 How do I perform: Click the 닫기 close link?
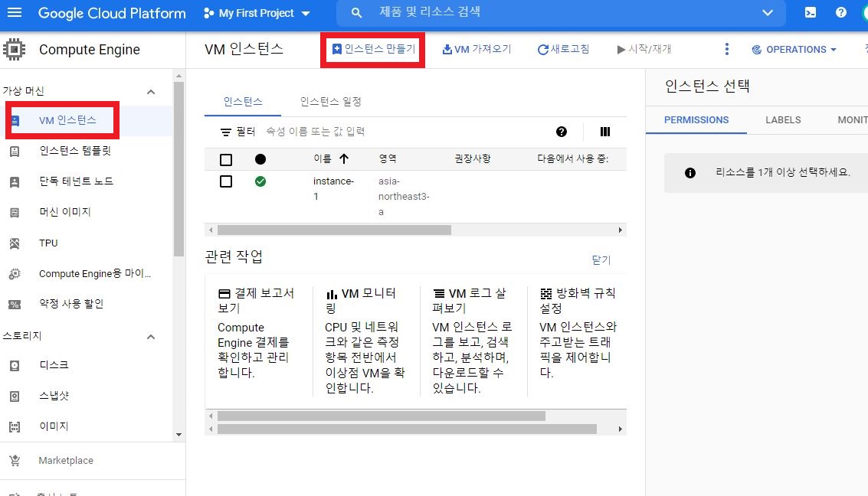click(601, 260)
